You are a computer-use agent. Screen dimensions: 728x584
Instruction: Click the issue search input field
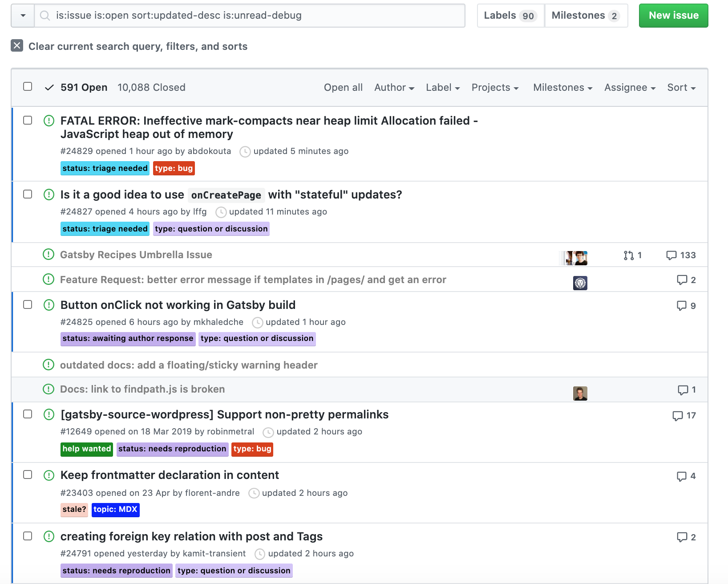point(250,16)
